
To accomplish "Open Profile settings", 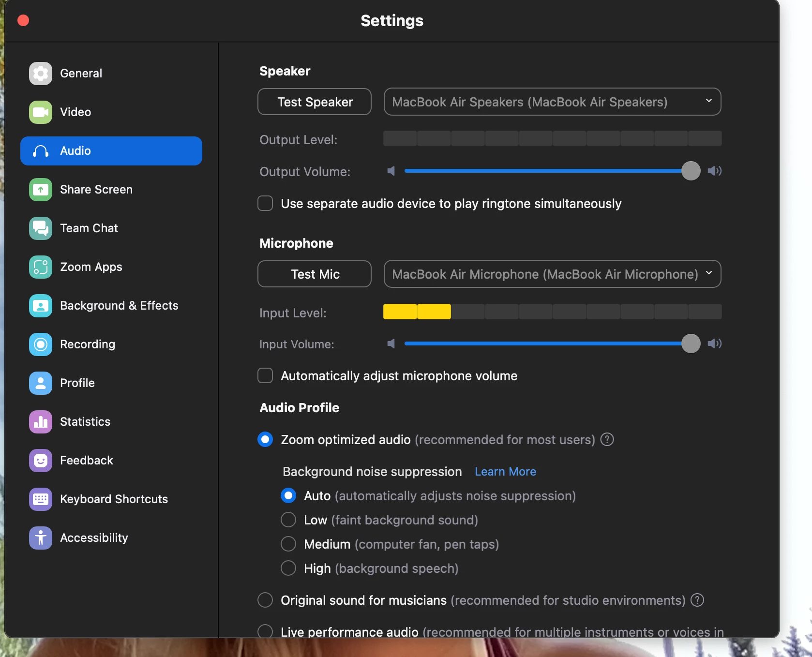I will [111, 383].
